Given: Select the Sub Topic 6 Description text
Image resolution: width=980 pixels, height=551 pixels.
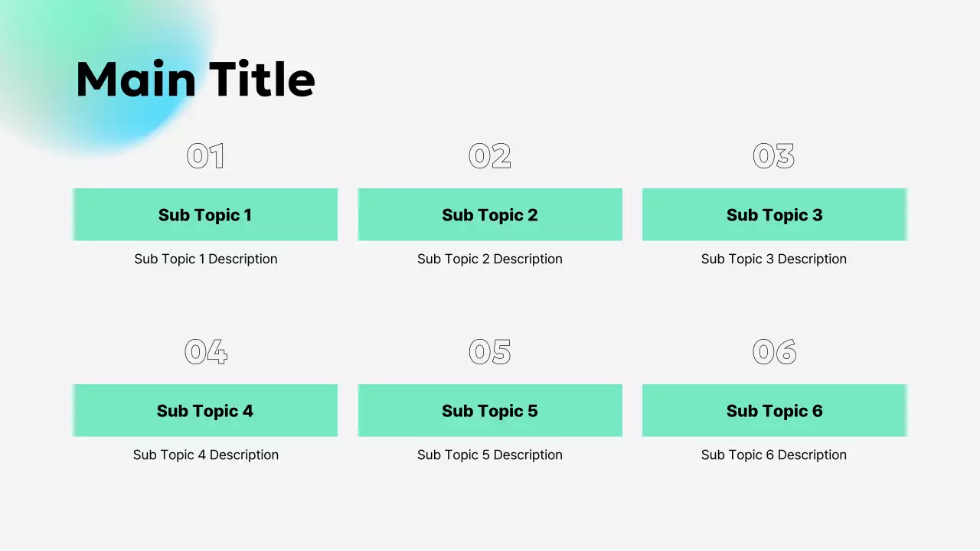Looking at the screenshot, I should tap(774, 455).
